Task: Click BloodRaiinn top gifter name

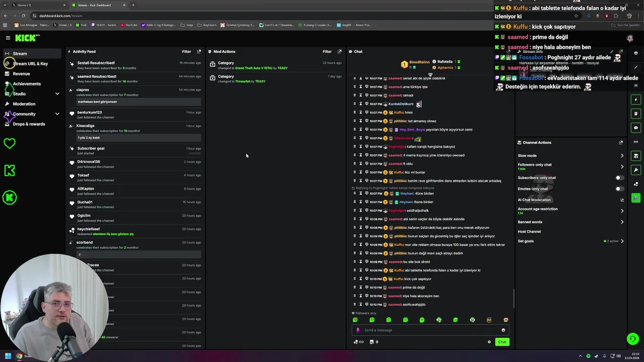Action: click(420, 62)
